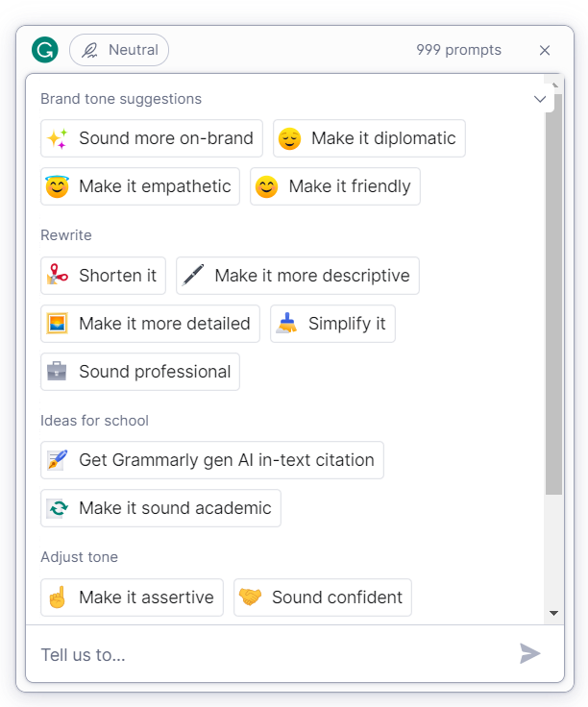
Task: Get Grammarly gen AI in-text citation
Action: point(212,460)
